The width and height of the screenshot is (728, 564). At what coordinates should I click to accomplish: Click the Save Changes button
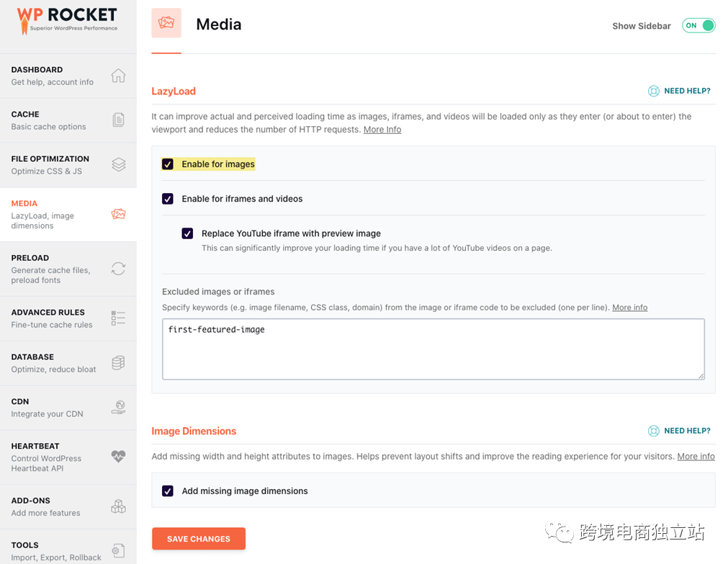tap(199, 539)
